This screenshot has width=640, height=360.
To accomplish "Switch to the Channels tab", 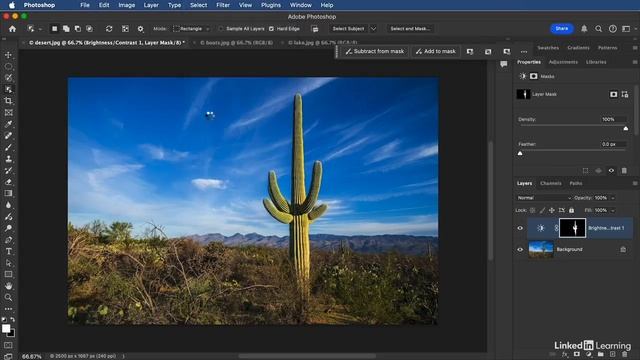I will click(x=551, y=183).
